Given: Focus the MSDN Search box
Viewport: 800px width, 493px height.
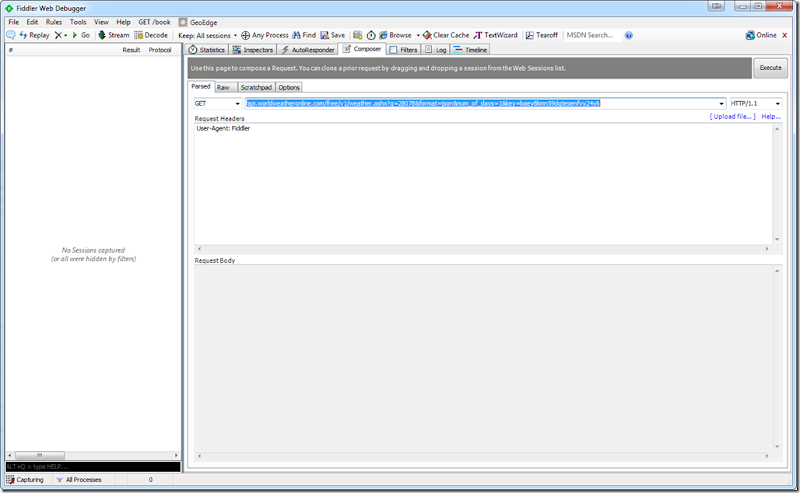Looking at the screenshot, I should tap(593, 35).
